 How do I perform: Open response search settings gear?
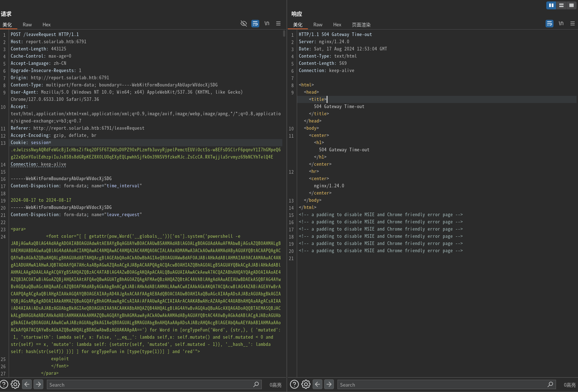[x=306, y=384]
